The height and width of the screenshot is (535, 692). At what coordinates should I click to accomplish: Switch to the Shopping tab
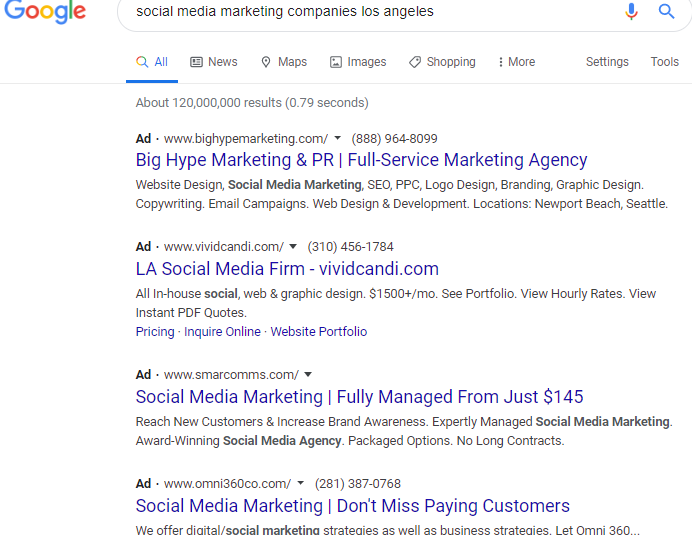coord(442,62)
